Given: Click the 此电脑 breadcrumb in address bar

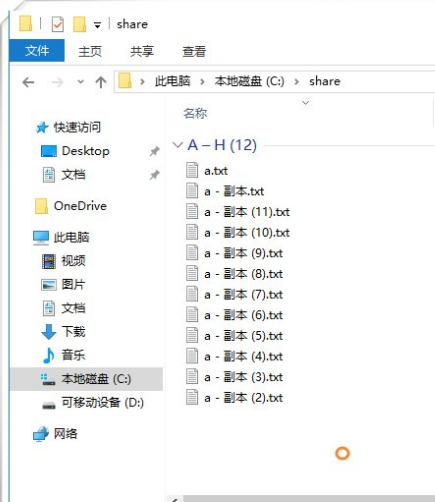Looking at the screenshot, I should [x=172, y=81].
